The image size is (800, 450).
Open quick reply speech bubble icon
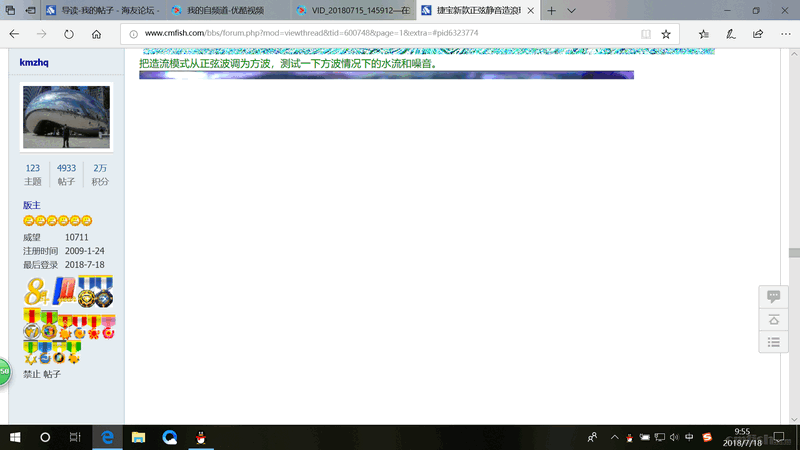773,296
